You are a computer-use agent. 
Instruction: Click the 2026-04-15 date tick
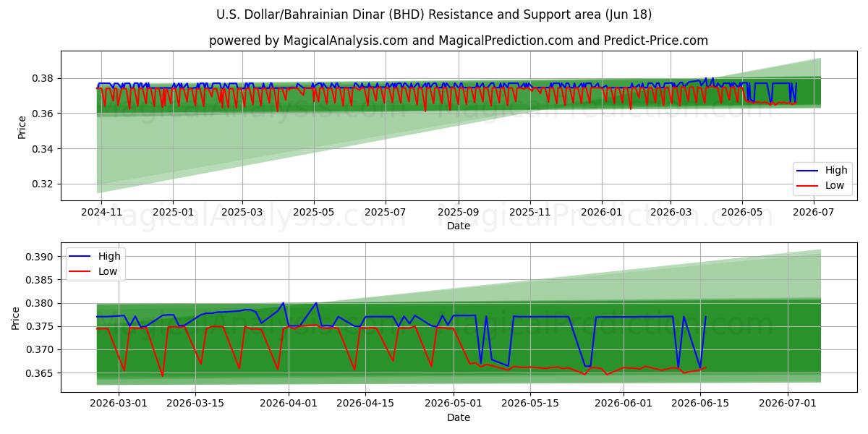coord(365,403)
